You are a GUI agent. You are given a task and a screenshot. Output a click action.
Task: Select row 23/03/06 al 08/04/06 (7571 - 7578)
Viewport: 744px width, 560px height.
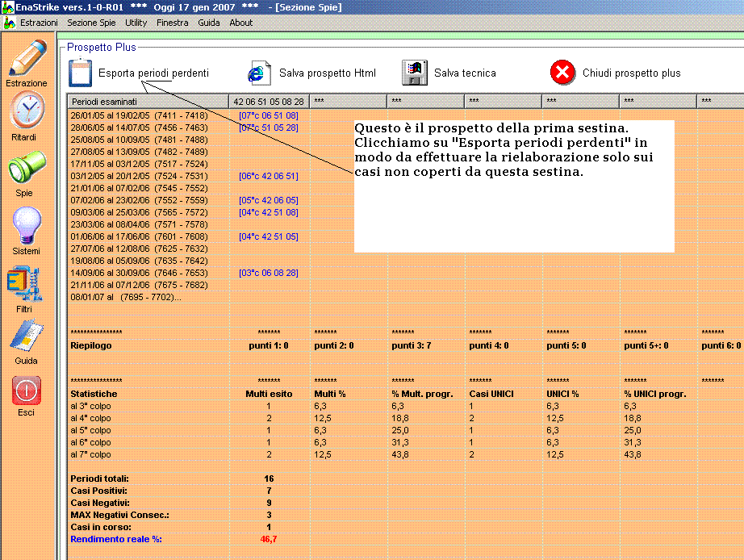click(x=139, y=224)
